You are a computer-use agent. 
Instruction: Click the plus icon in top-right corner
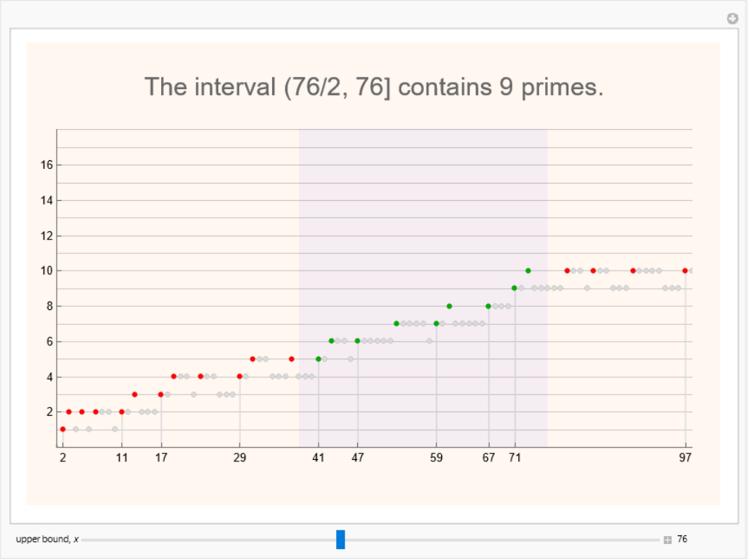[733, 19]
